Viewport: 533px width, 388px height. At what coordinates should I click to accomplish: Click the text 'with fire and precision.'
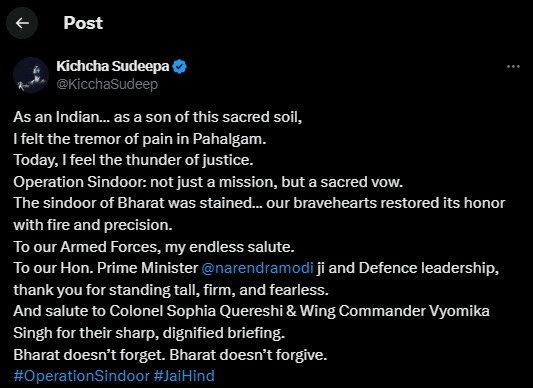tap(93, 225)
